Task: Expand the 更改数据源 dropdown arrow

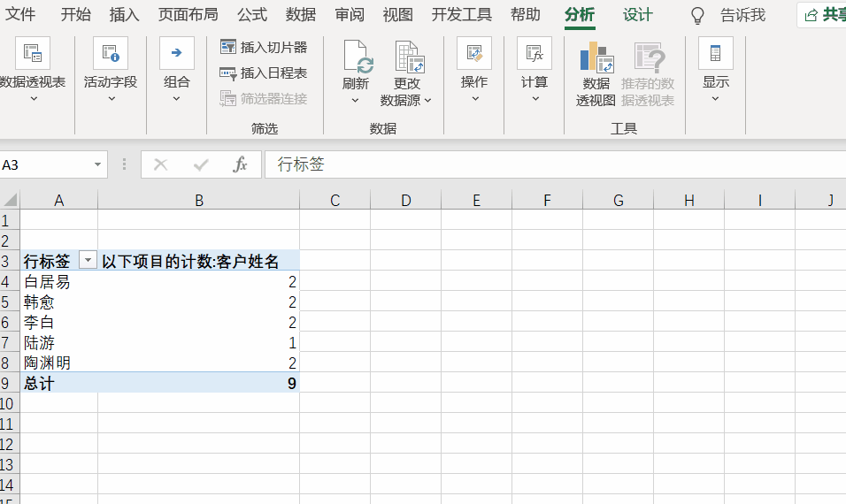Action: (427, 100)
